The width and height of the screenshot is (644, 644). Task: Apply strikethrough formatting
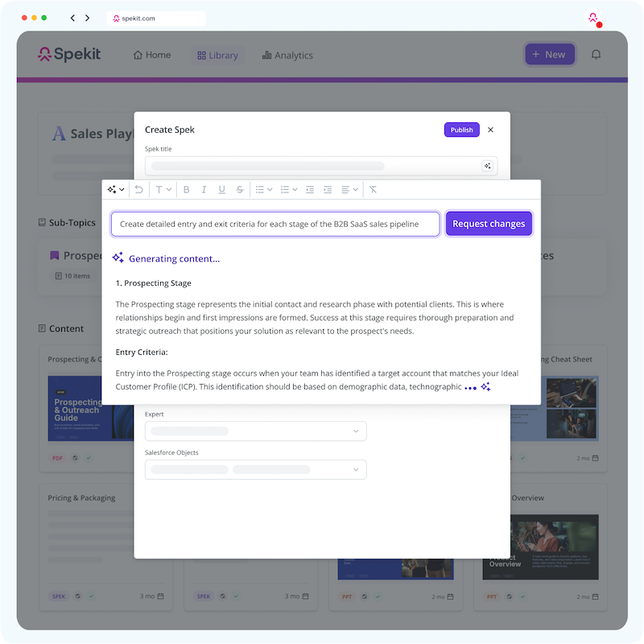239,189
